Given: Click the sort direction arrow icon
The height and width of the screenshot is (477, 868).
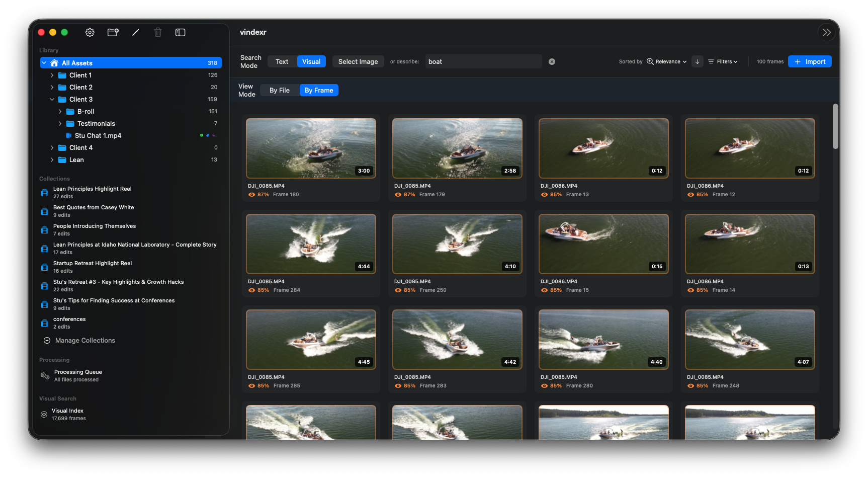Looking at the screenshot, I should pyautogui.click(x=697, y=61).
